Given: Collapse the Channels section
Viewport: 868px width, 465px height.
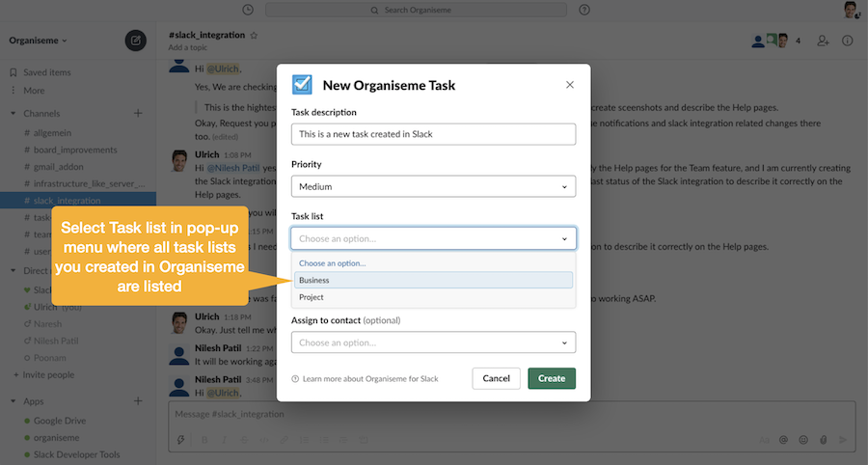Looking at the screenshot, I should [x=14, y=114].
